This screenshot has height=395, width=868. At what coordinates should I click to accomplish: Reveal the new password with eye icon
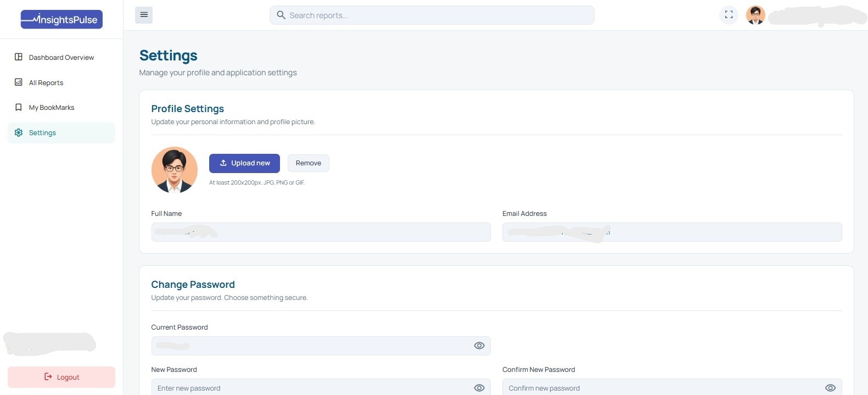tap(479, 388)
